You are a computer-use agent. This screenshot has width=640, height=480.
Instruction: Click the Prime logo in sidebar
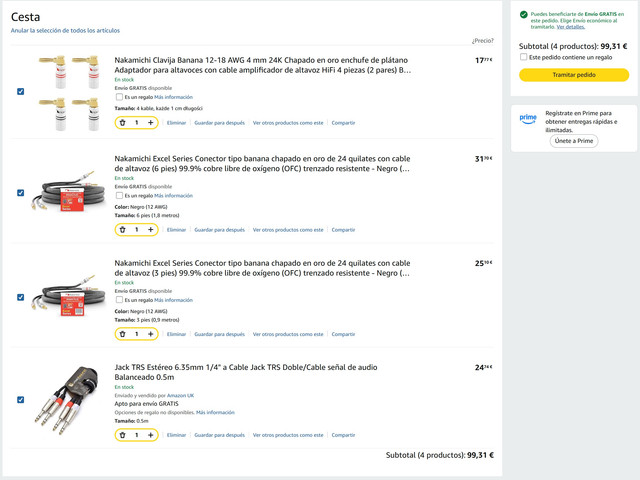click(528, 119)
